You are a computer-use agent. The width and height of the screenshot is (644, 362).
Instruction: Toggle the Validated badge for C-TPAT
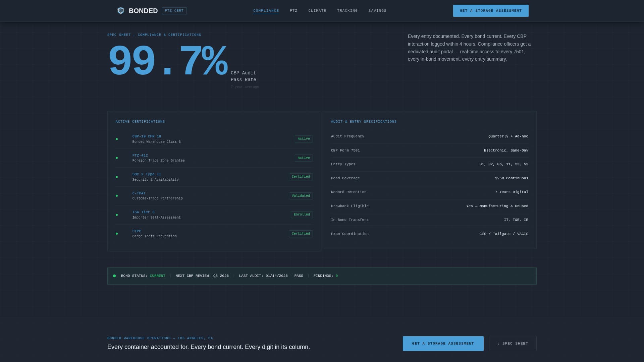click(x=301, y=196)
